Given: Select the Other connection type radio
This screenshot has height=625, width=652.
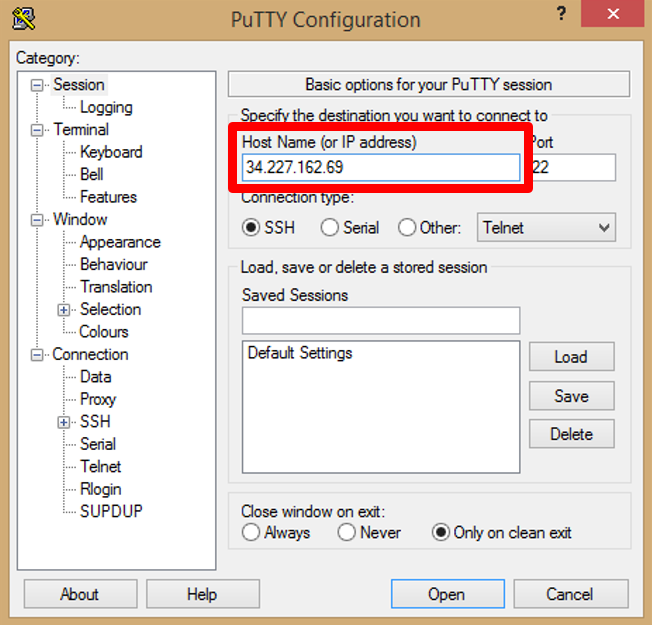Looking at the screenshot, I should click(x=407, y=228).
